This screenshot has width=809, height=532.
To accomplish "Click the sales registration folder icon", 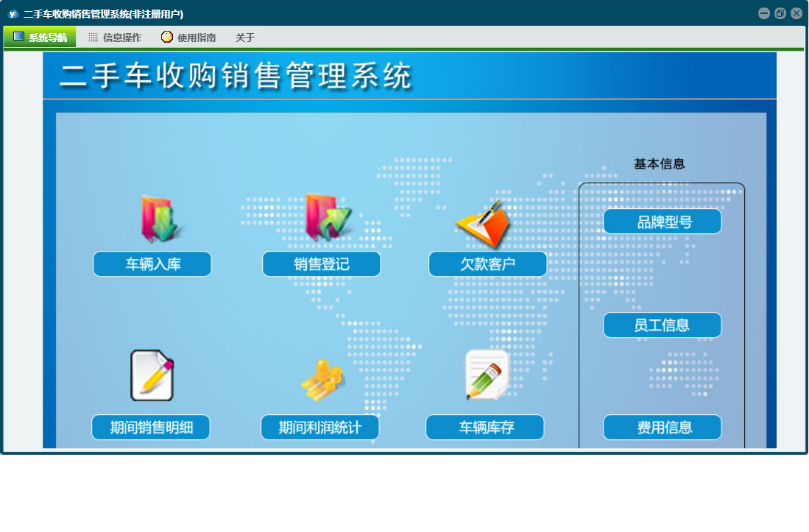I will click(328, 217).
